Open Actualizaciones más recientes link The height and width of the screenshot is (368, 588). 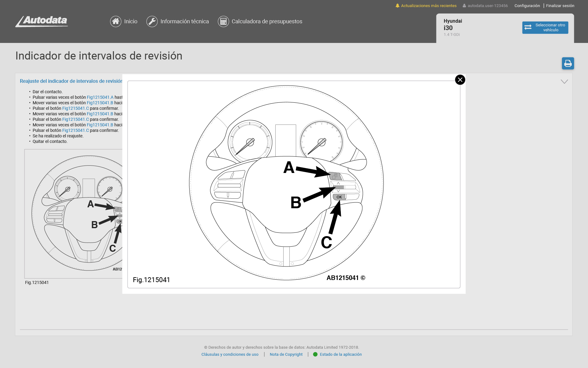coord(428,6)
